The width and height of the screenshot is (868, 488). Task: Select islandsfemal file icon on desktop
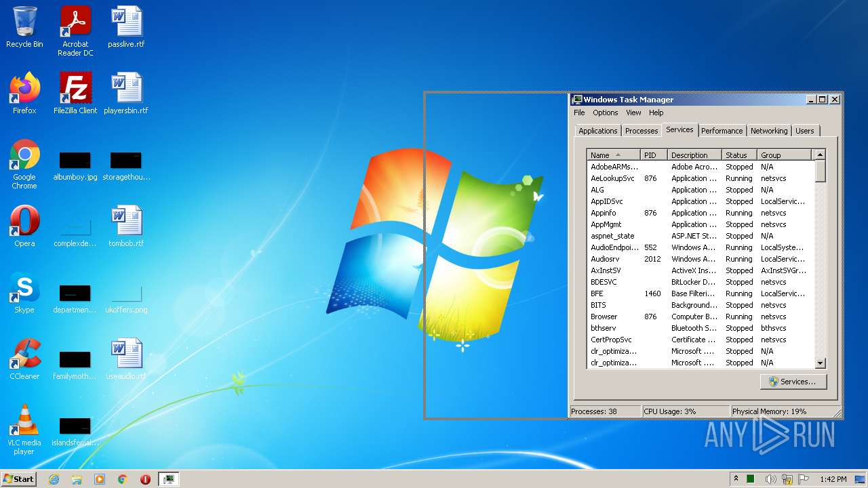point(75,432)
